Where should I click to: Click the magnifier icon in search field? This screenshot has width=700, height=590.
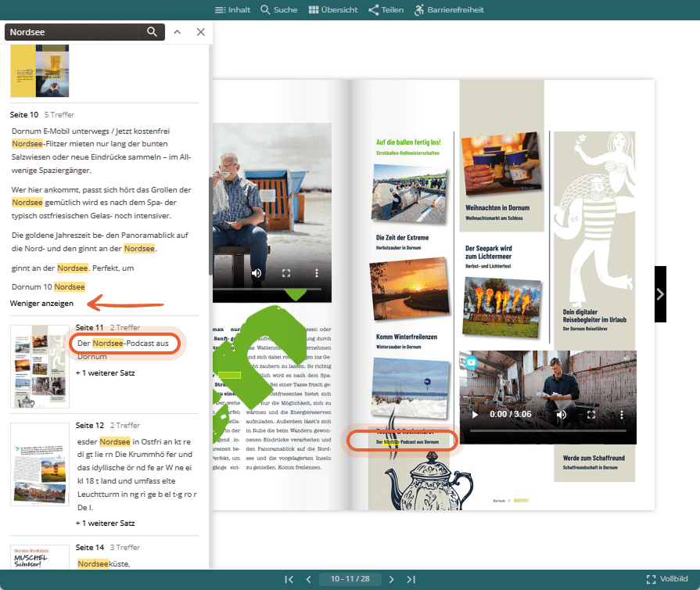[152, 32]
